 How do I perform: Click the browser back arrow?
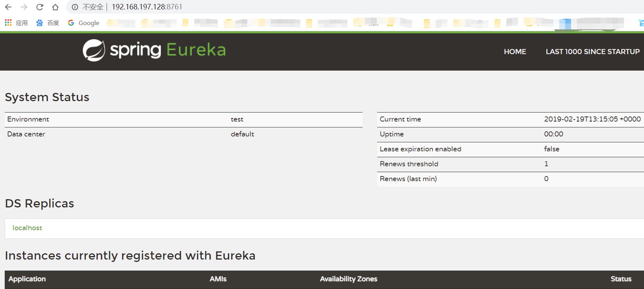(x=8, y=7)
